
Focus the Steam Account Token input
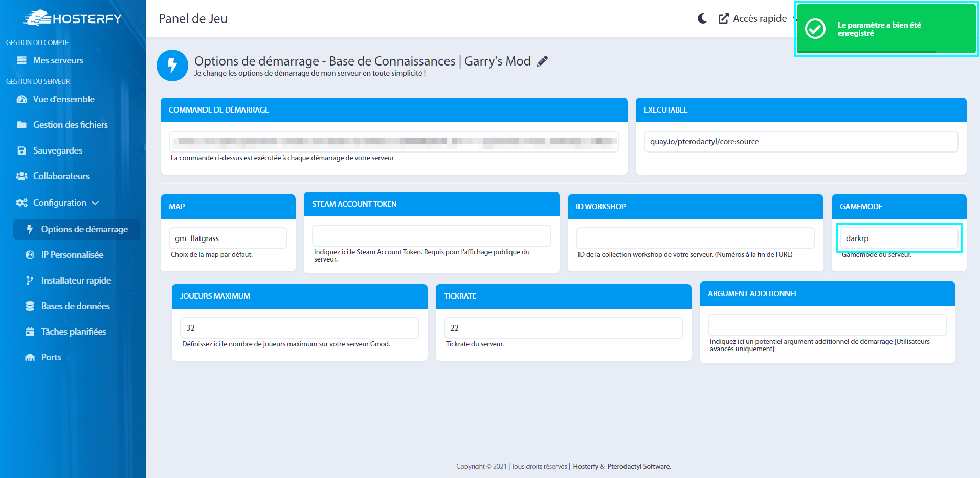[432, 235]
